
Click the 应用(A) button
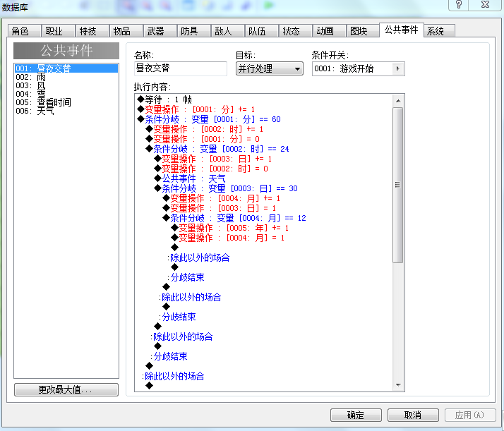(470, 415)
